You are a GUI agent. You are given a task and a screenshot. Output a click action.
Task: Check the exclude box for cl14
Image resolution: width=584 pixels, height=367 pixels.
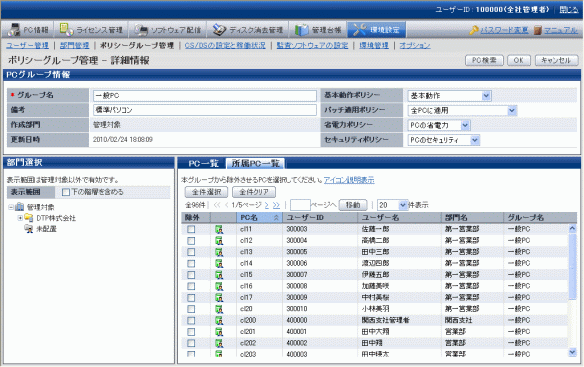191,263
